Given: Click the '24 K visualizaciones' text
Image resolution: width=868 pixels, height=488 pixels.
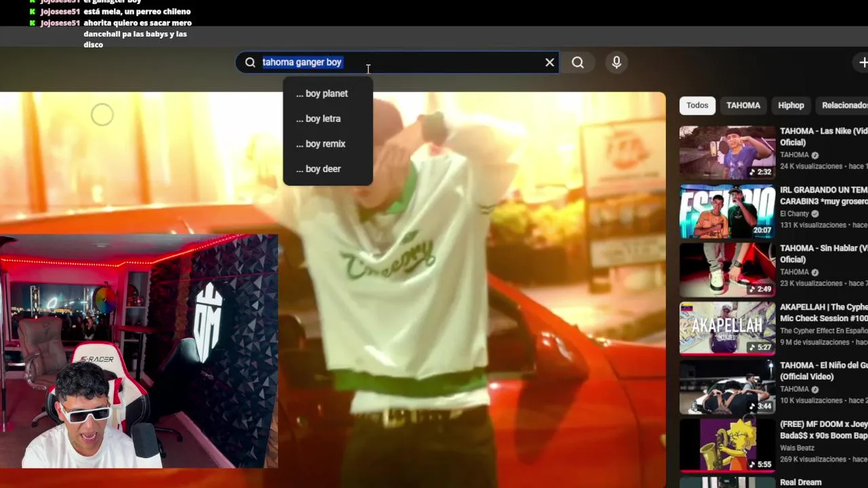Looking at the screenshot, I should (811, 166).
